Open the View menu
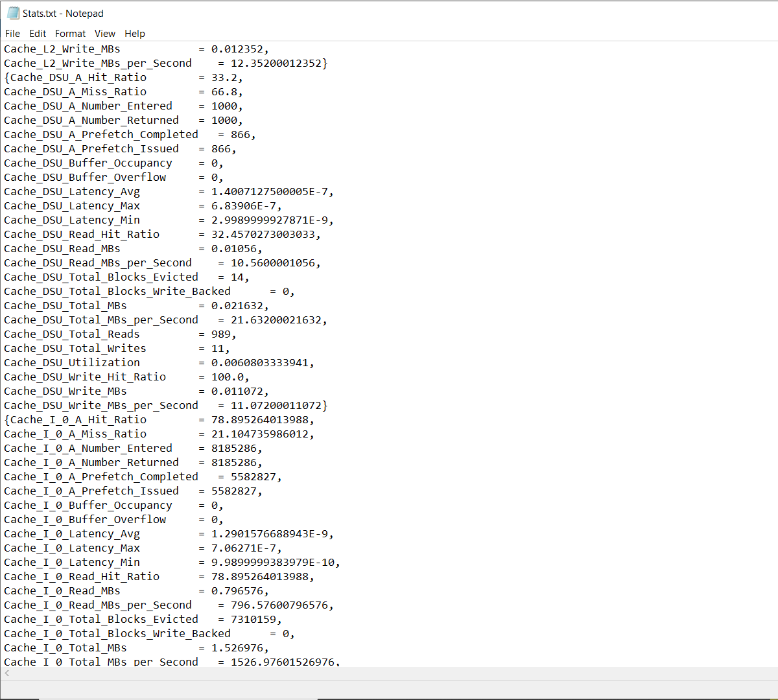Viewport: 778px width, 700px height. click(104, 34)
